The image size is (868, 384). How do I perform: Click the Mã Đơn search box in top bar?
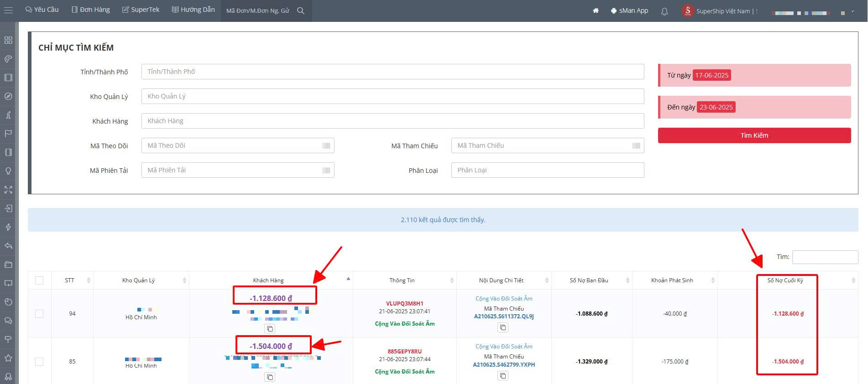click(x=258, y=10)
